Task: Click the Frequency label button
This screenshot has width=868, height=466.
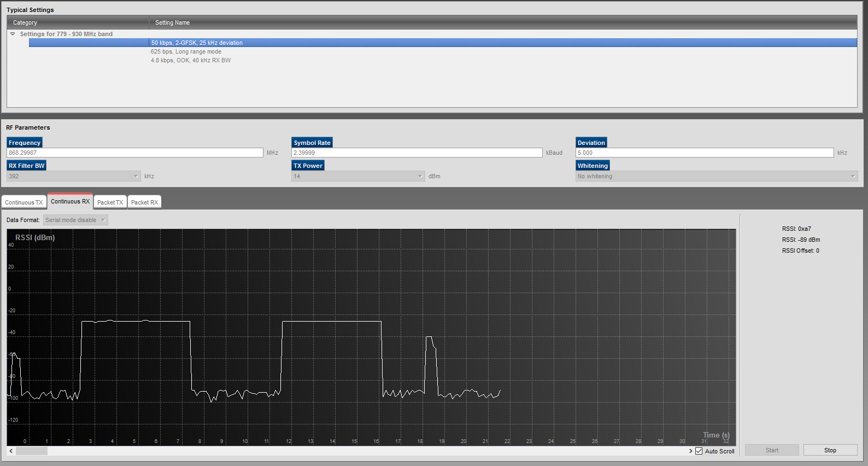Action: [x=25, y=143]
